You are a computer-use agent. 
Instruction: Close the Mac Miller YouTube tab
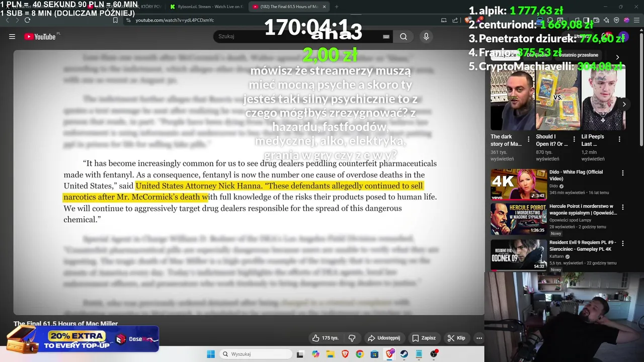pyautogui.click(x=324, y=7)
